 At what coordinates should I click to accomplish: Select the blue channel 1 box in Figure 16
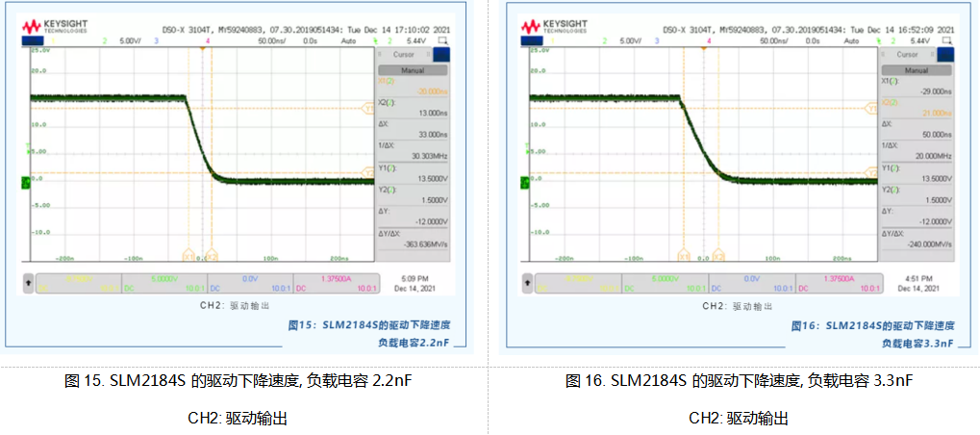pos(530,40)
